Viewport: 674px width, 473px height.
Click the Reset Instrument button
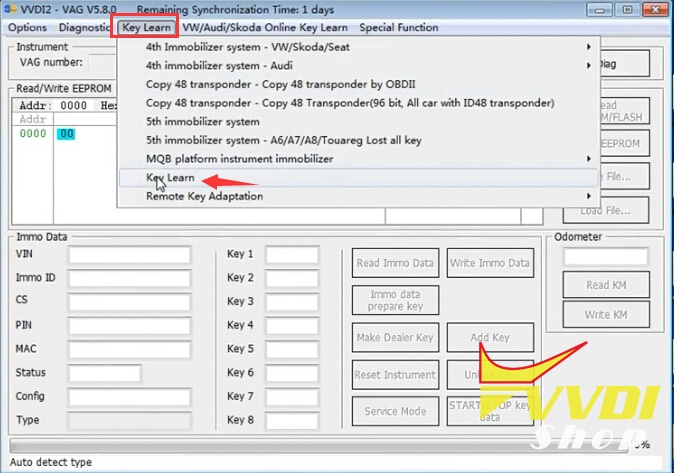point(395,375)
